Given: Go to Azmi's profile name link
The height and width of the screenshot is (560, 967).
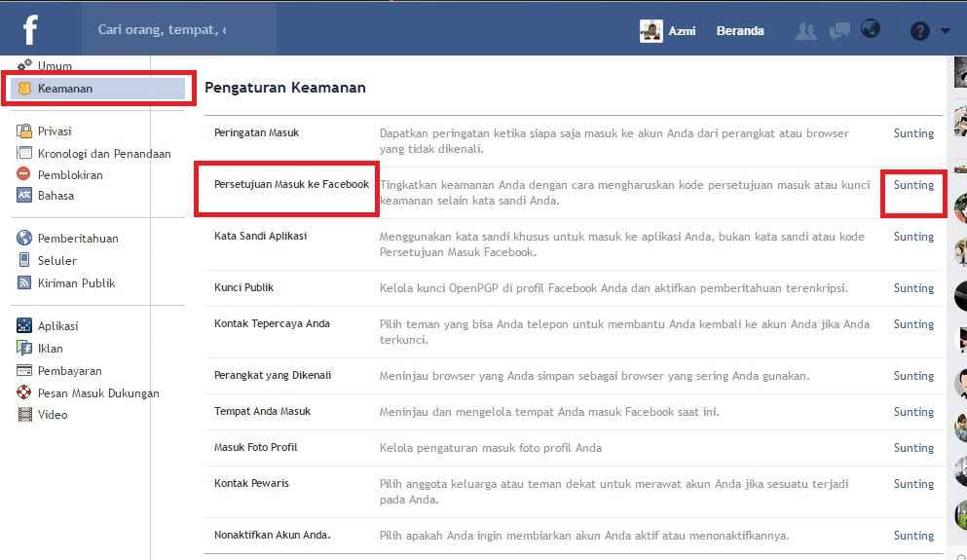Looking at the screenshot, I should [x=682, y=31].
